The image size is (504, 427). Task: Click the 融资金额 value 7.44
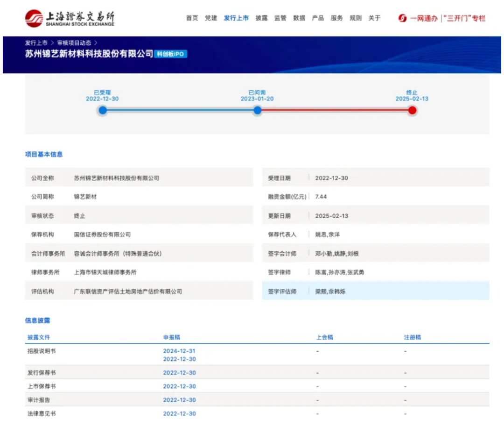coord(321,197)
